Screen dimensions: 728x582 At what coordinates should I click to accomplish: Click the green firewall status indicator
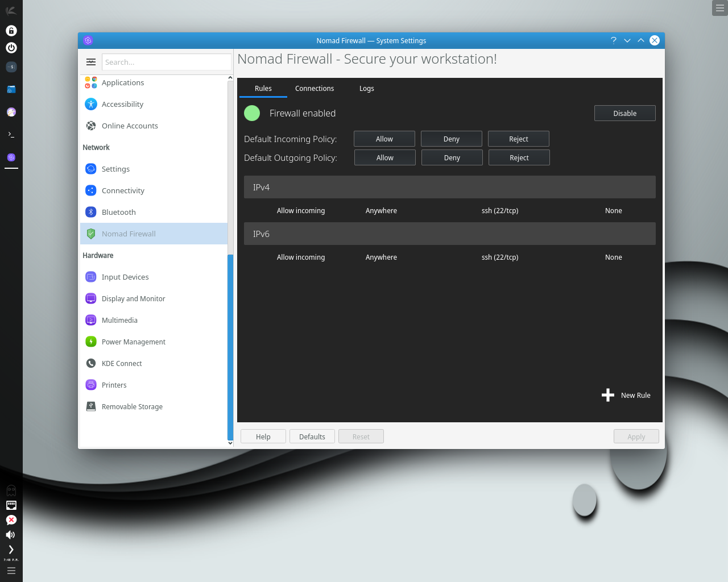coord(252,113)
